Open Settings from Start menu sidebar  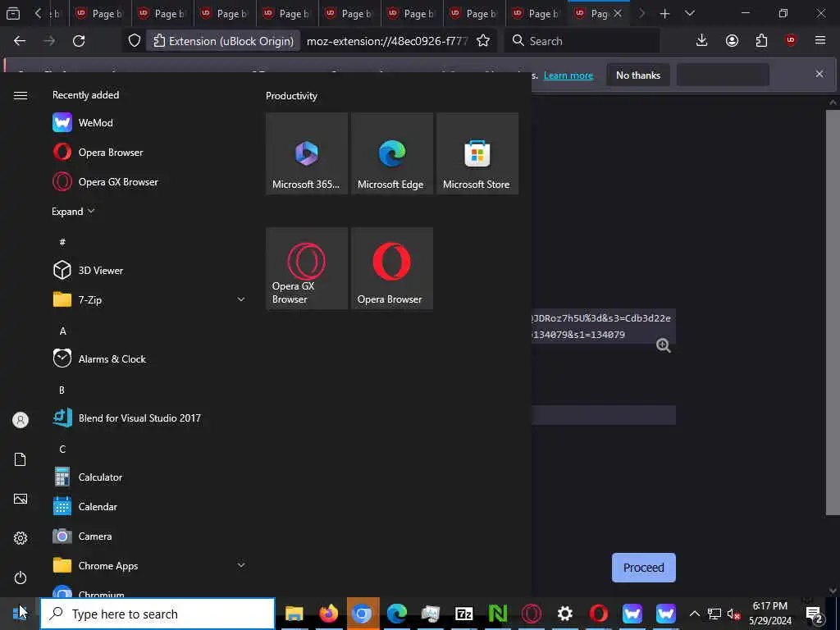(21, 538)
